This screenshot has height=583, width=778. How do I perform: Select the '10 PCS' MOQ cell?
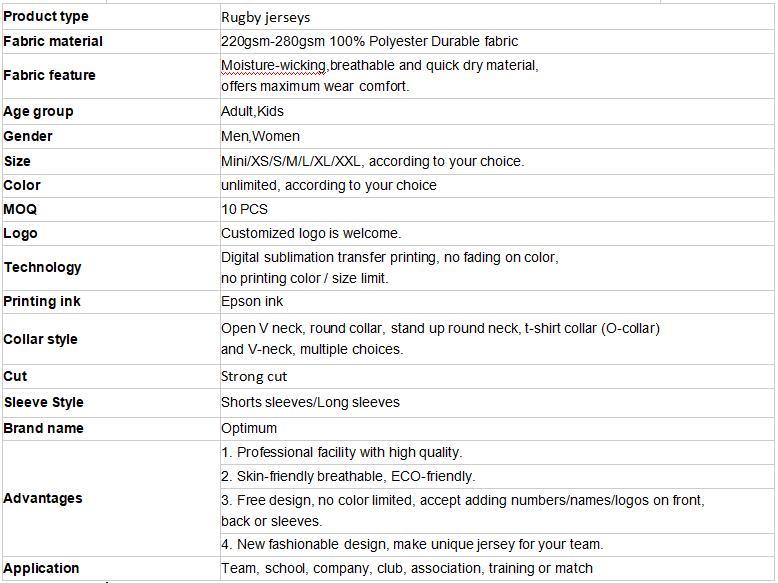(497, 209)
